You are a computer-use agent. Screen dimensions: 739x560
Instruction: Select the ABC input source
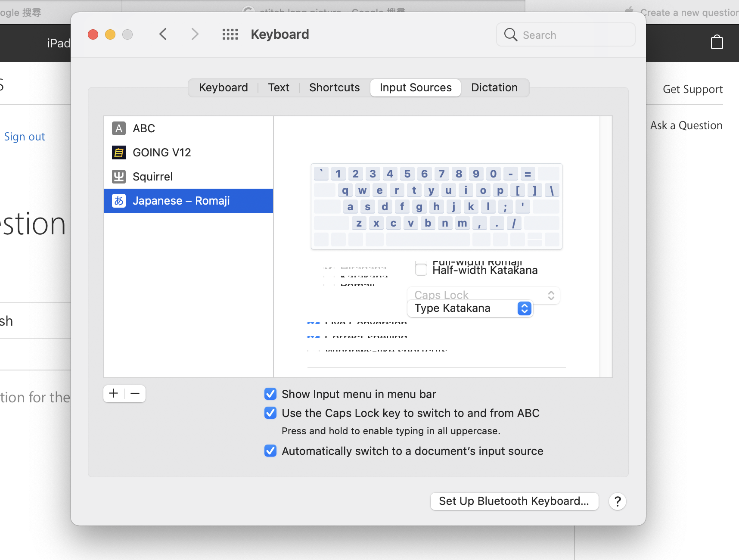tap(189, 128)
